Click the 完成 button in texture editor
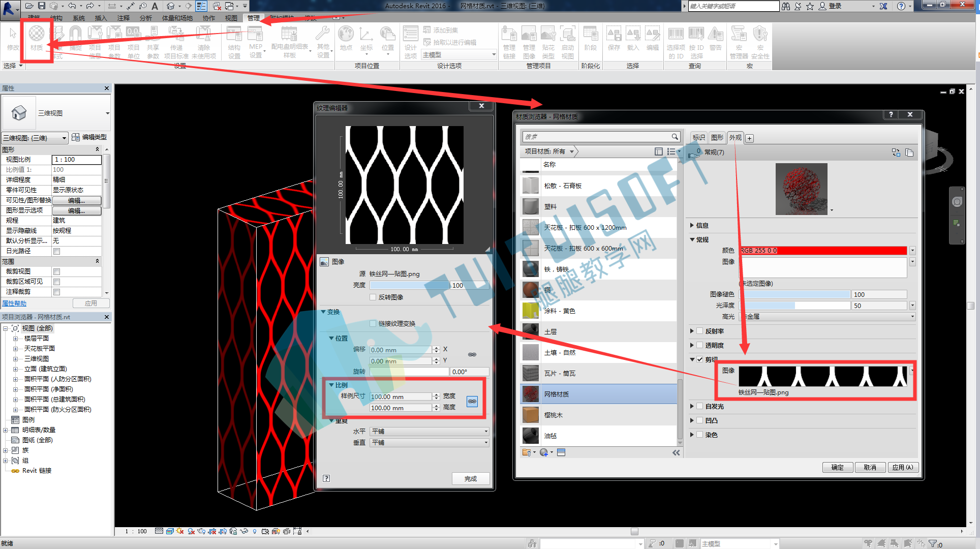The height and width of the screenshot is (549, 980). 471,478
